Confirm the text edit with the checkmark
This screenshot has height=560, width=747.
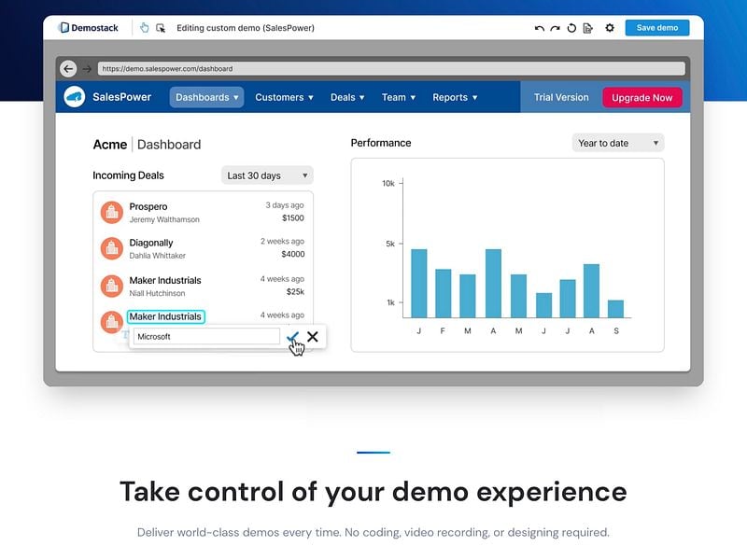tap(292, 337)
